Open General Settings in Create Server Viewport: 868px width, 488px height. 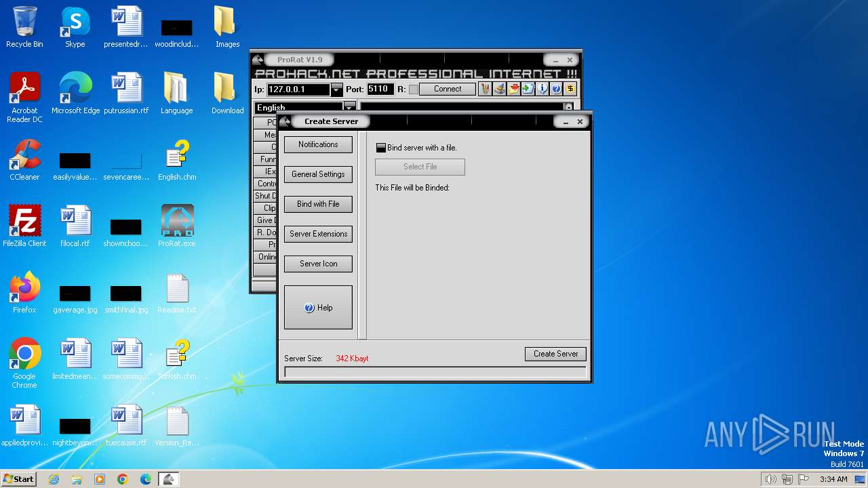click(318, 174)
